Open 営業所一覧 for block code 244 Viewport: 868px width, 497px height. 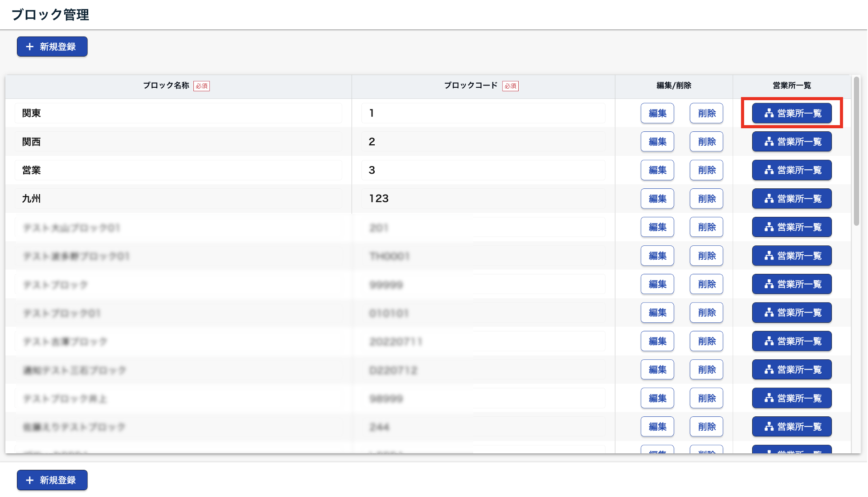click(x=792, y=427)
